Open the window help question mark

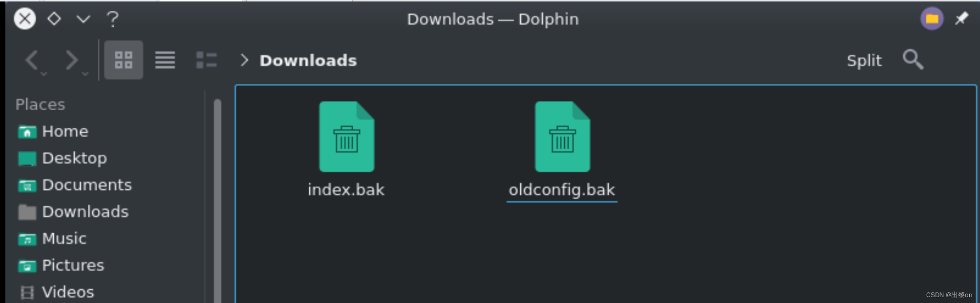click(x=112, y=19)
